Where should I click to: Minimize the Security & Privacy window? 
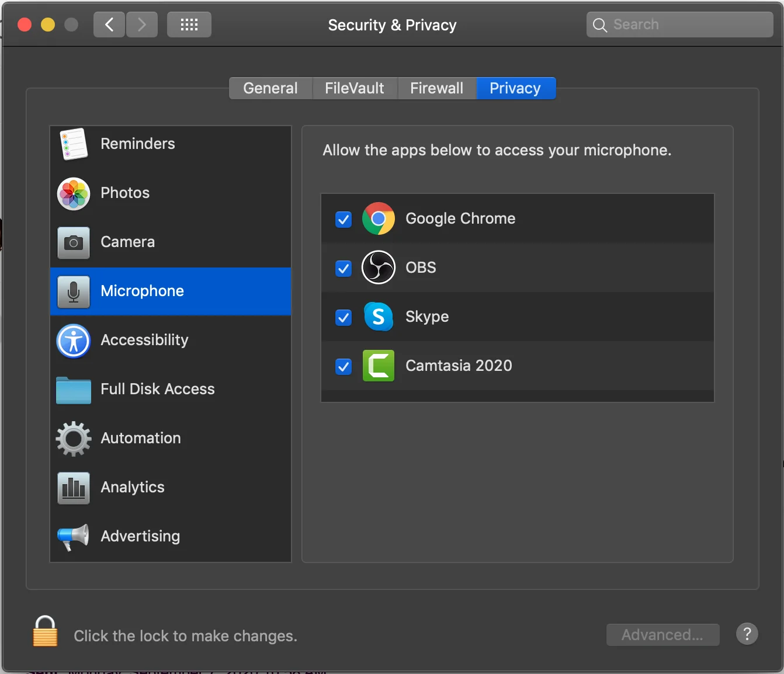(x=48, y=25)
